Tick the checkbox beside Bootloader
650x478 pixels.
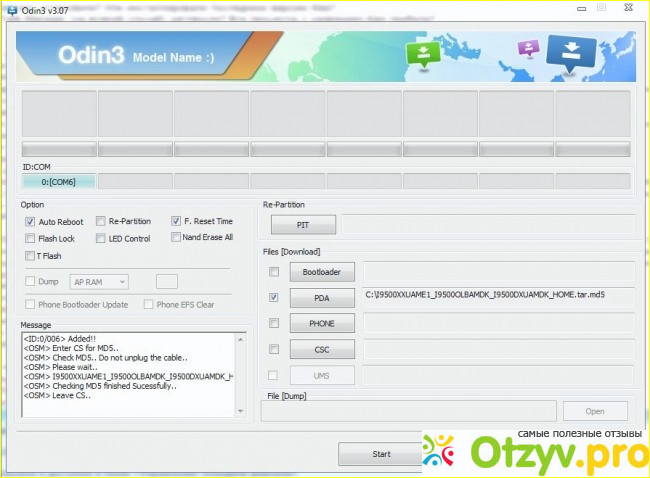tap(274, 272)
